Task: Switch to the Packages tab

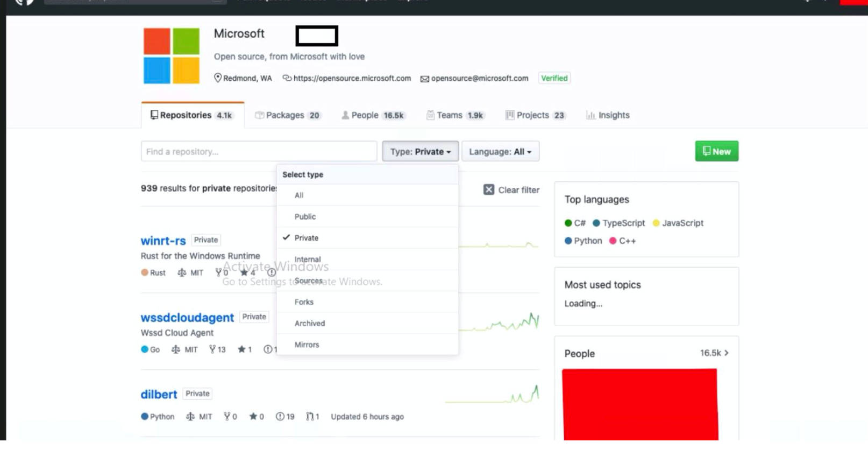Action: coord(288,115)
